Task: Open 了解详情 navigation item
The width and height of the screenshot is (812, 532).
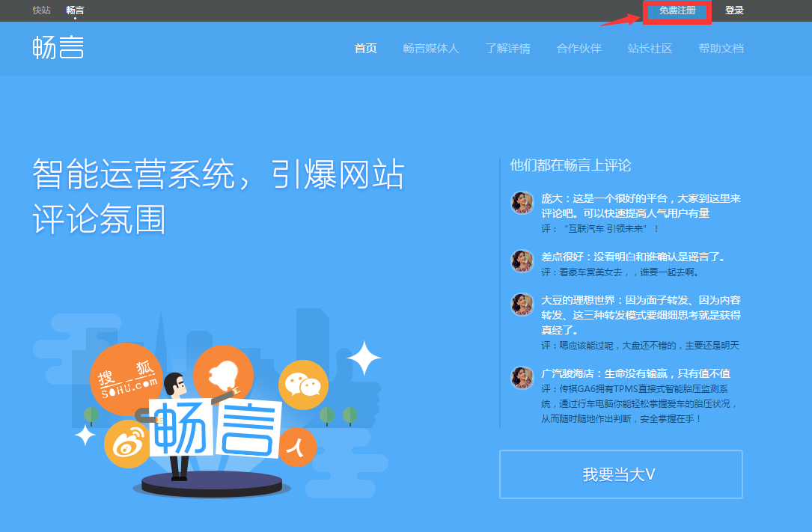Action: coord(507,49)
